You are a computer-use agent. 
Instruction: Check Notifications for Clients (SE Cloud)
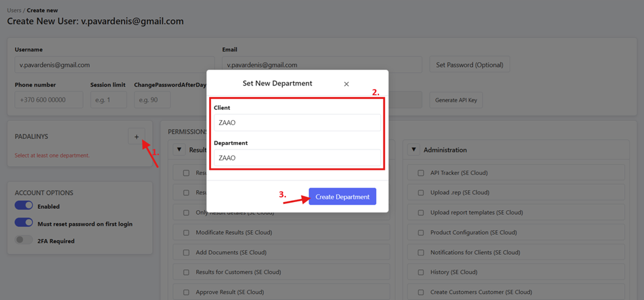click(x=421, y=252)
